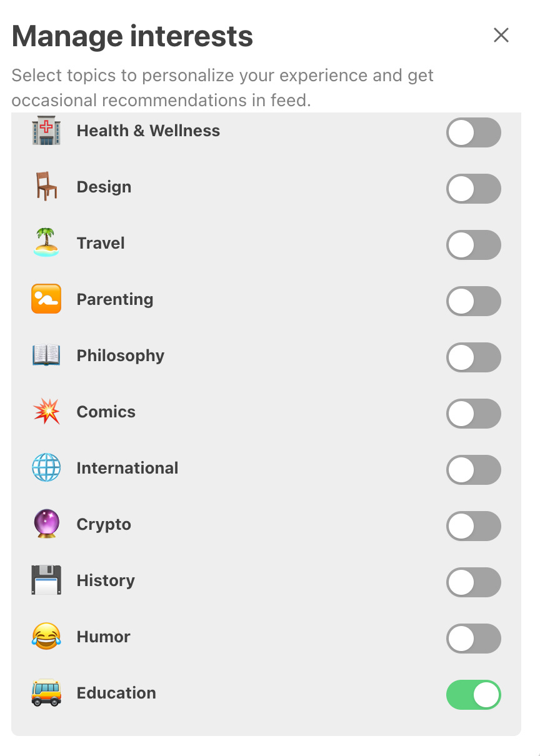Turn on the Travel interest switch

474,245
